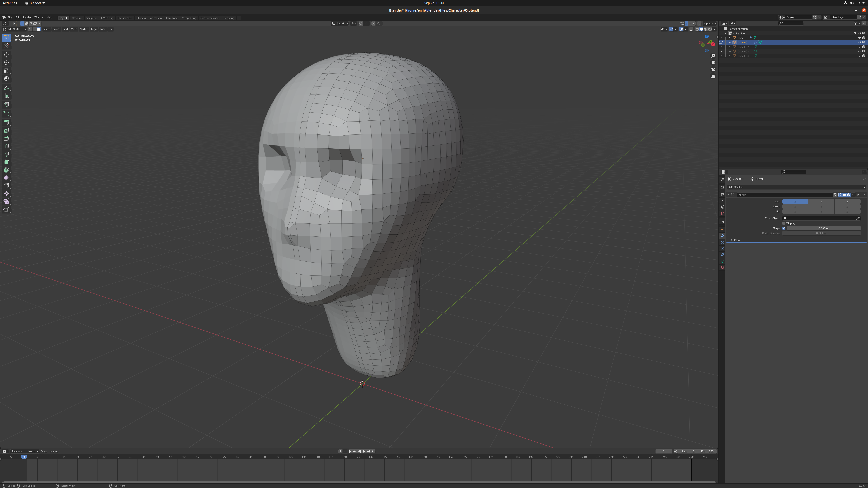Activate the Transform tool
Image resolution: width=868 pixels, height=488 pixels.
point(6,78)
